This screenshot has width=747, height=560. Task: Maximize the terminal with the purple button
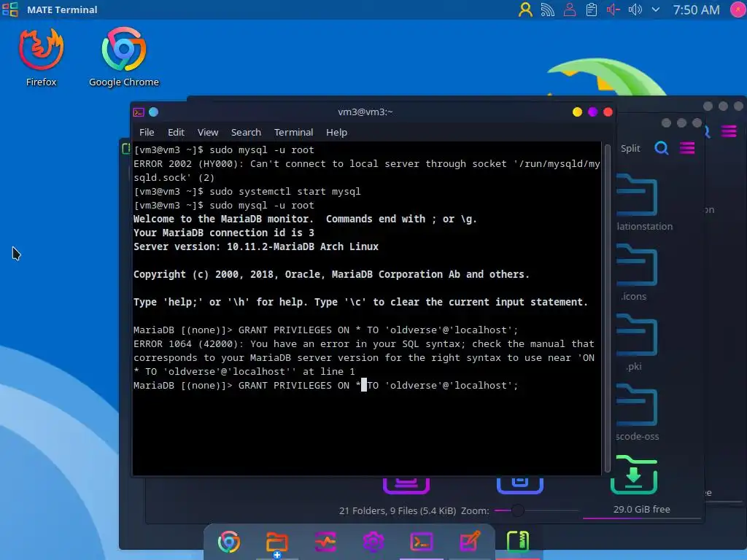pyautogui.click(x=592, y=112)
